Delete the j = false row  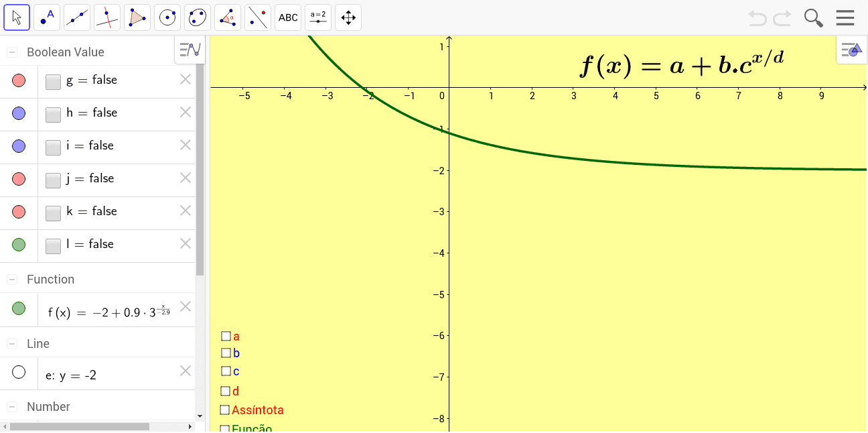(x=186, y=178)
